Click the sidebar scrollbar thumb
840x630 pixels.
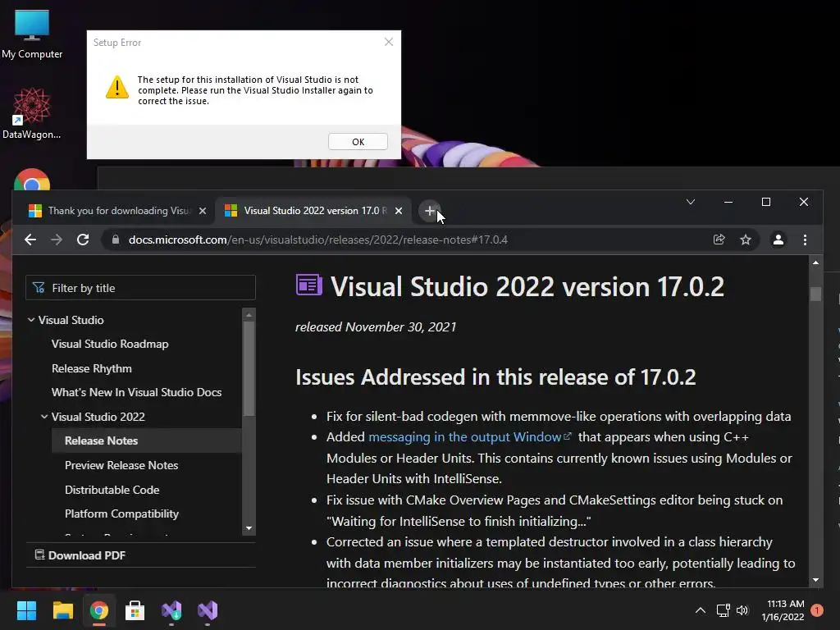[249, 368]
